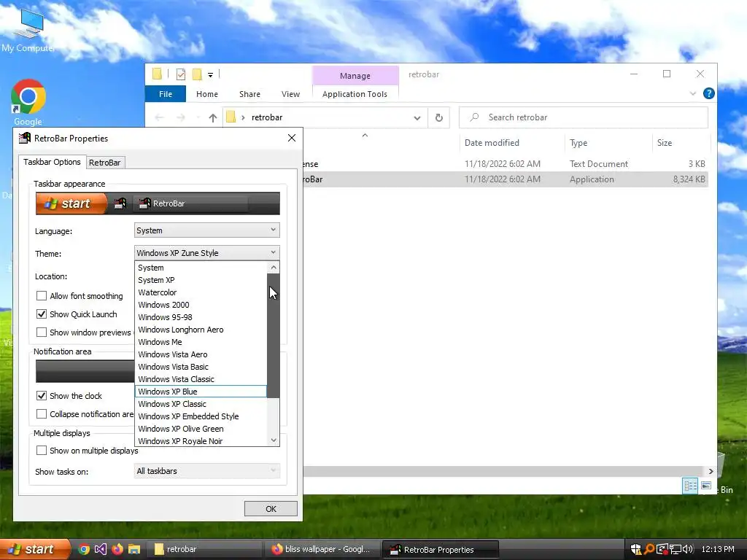Enable Allow font smoothing checkbox
This screenshot has height=560, width=747.
pos(42,296)
